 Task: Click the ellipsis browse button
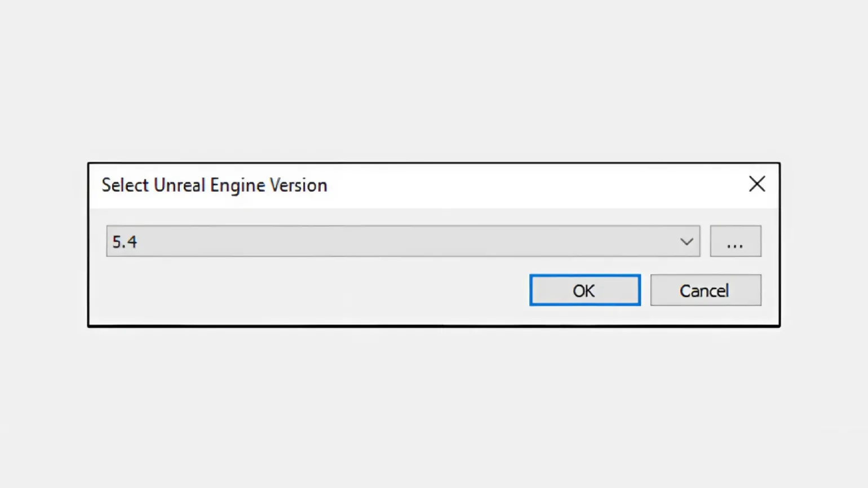[x=735, y=242]
